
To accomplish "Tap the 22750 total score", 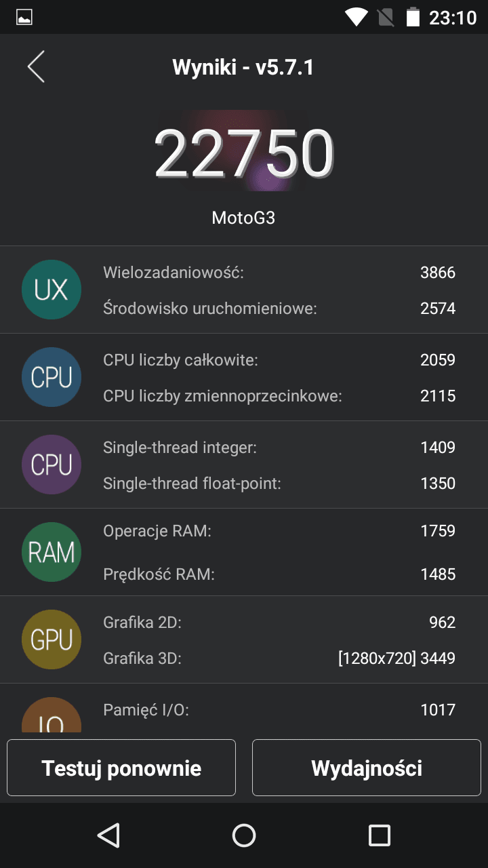I will click(244, 153).
